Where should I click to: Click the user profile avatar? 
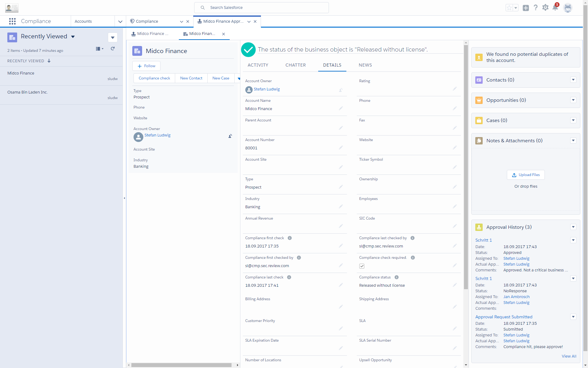(568, 8)
